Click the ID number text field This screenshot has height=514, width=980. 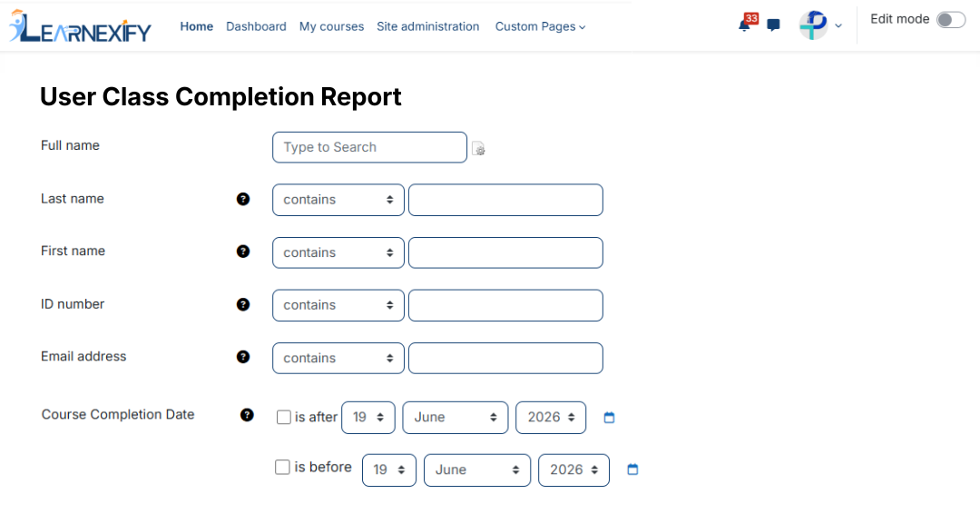tap(505, 305)
